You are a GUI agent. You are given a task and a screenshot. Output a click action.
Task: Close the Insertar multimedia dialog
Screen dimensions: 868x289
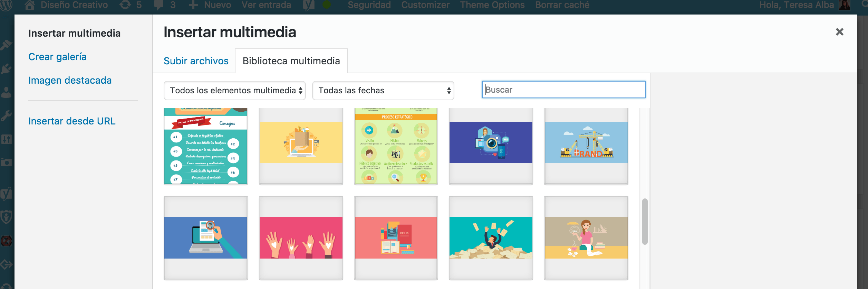[x=839, y=32]
